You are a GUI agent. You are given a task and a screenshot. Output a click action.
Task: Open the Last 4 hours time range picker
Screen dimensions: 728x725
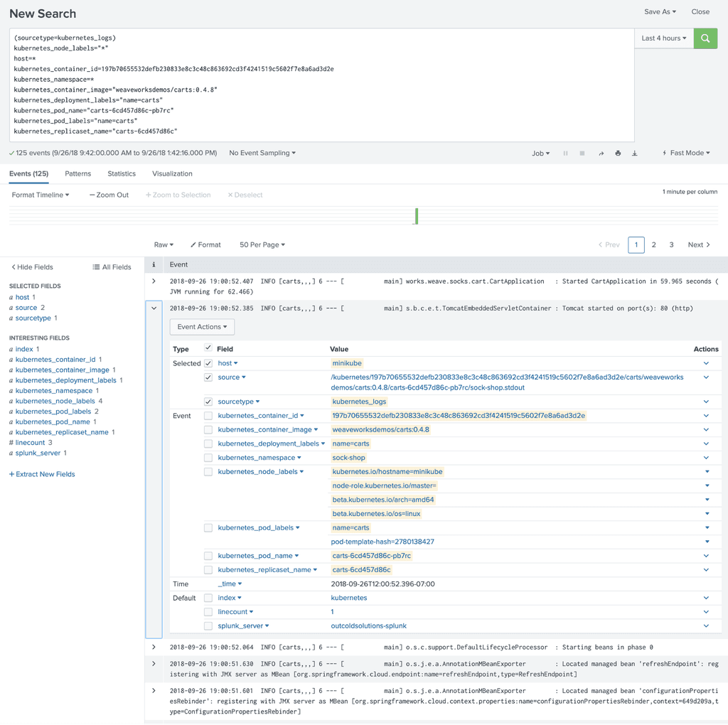(x=663, y=38)
